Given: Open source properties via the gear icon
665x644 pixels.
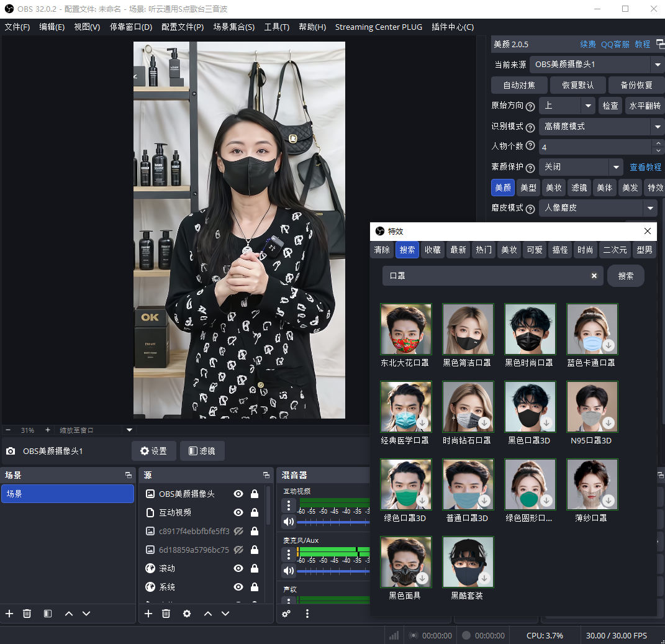Looking at the screenshot, I should pyautogui.click(x=187, y=613).
